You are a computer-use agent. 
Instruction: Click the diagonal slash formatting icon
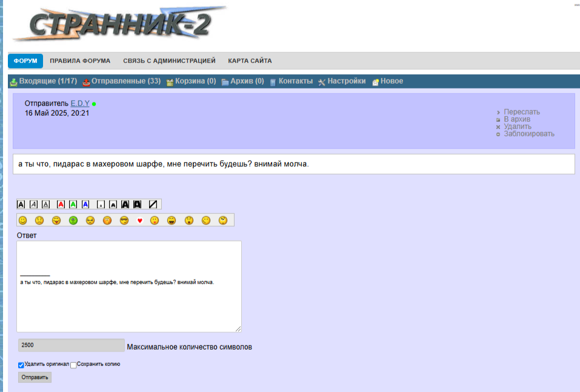(x=153, y=204)
